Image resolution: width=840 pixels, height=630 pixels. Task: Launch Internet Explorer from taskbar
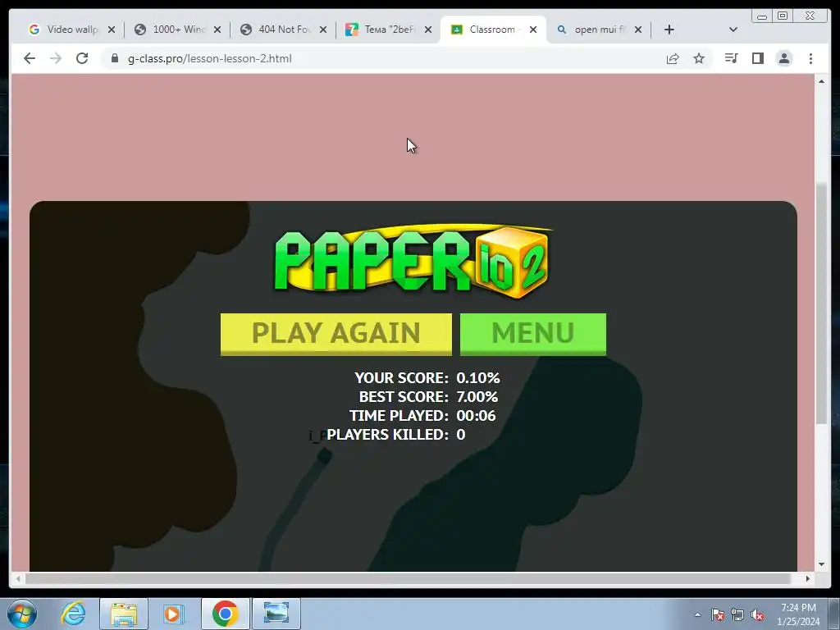(x=73, y=614)
